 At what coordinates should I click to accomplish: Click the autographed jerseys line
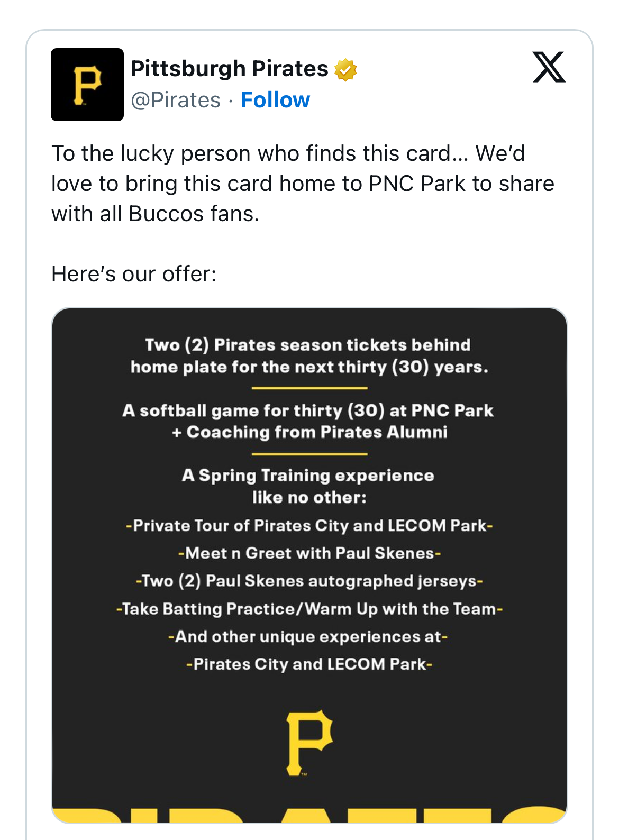coord(309,581)
